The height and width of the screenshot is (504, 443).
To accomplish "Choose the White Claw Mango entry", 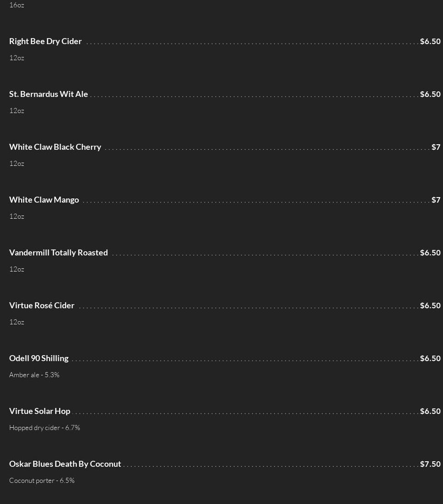I will click(44, 200).
